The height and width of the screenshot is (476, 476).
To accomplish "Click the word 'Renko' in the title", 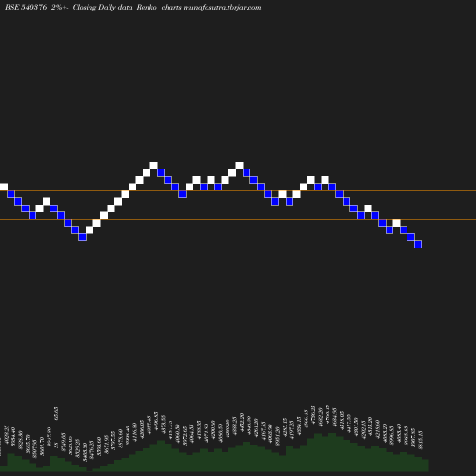I will tap(147, 7).
